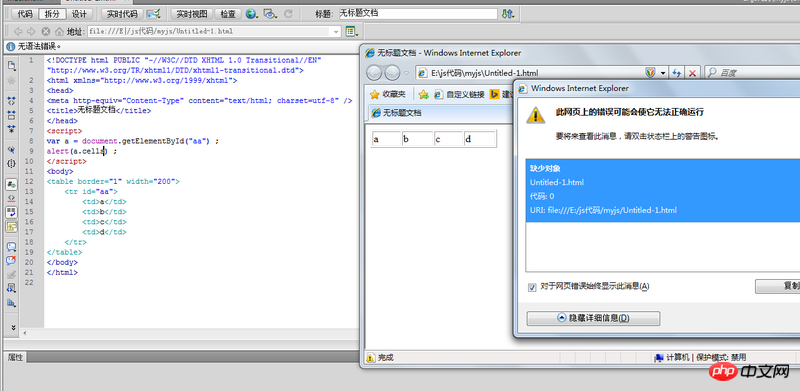Click the stop loading icon in Dreamweaver

pyautogui.click(x=45, y=31)
